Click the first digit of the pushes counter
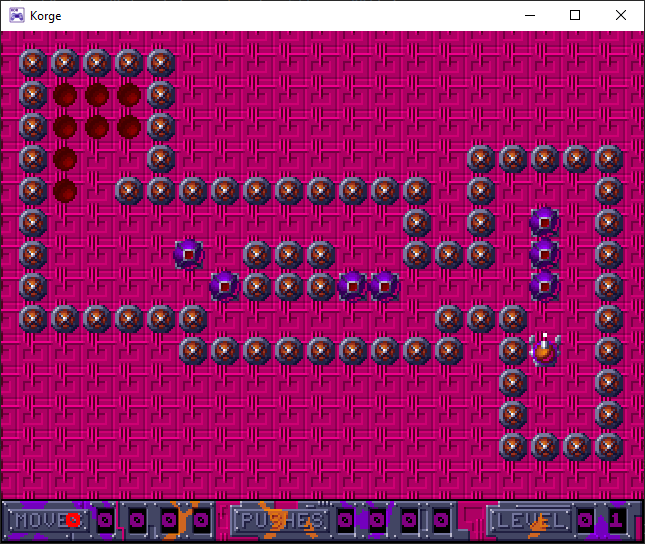Viewport: 645px width, 544px height. pos(345,521)
